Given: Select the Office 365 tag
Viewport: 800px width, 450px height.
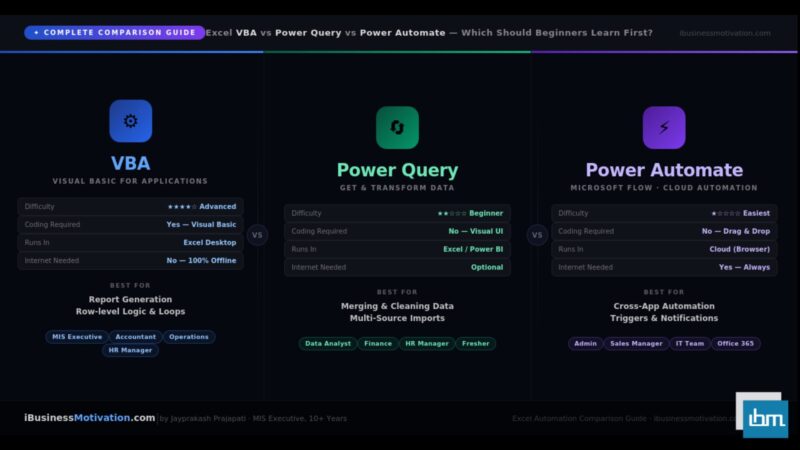Looking at the screenshot, I should click(x=735, y=343).
